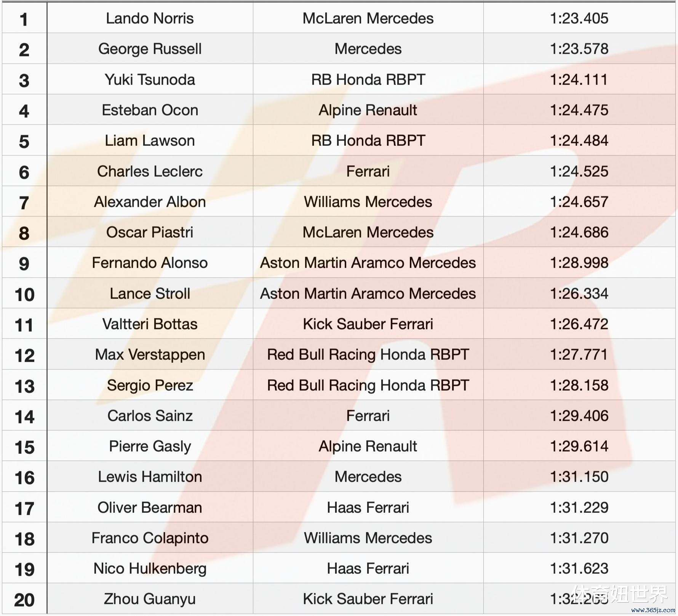Open the www.365jz.com watermark link
The height and width of the screenshot is (616, 678).
[x=653, y=610]
